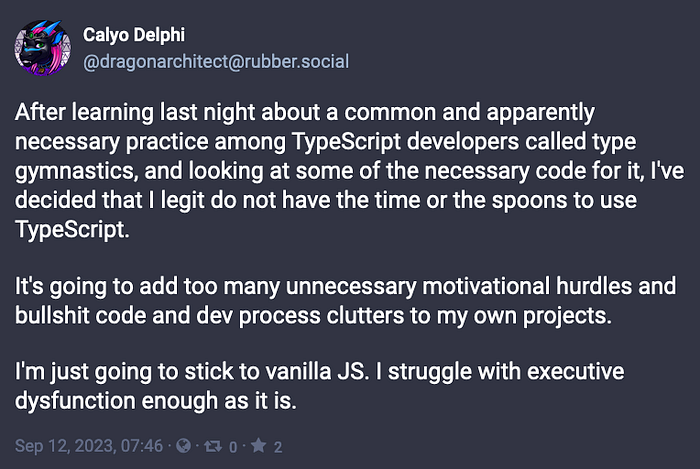This screenshot has width=700, height=469.
Task: View the favourite count showing 2
Action: [278, 447]
